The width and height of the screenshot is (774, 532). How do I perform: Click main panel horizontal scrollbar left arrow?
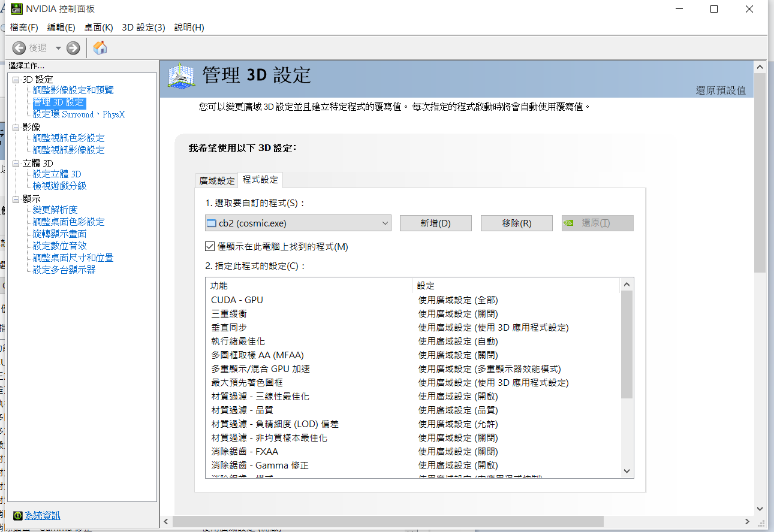coord(167,522)
